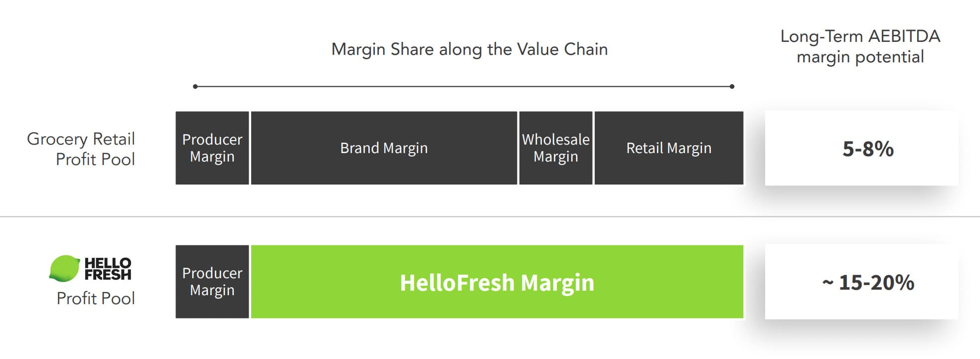Click the 5-8% margin potential box
The height and width of the screenshot is (359, 980).
(x=861, y=149)
